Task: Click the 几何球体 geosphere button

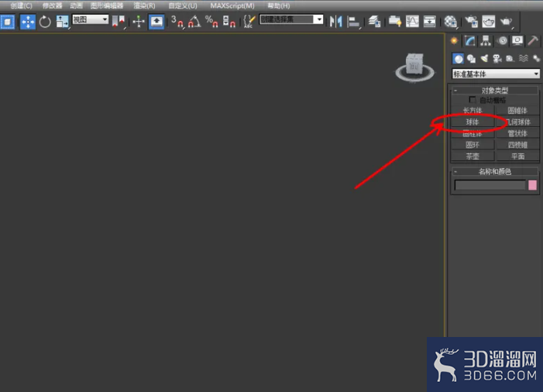Action: tap(517, 122)
